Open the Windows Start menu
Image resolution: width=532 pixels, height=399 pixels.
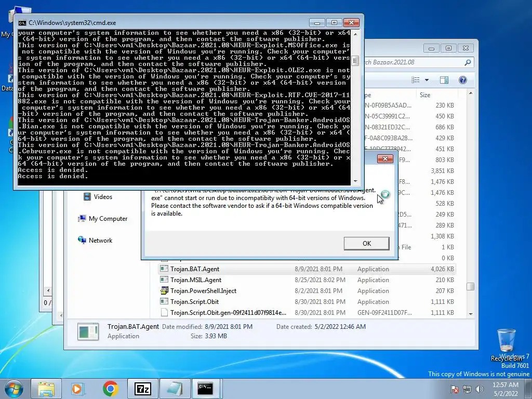click(x=14, y=389)
